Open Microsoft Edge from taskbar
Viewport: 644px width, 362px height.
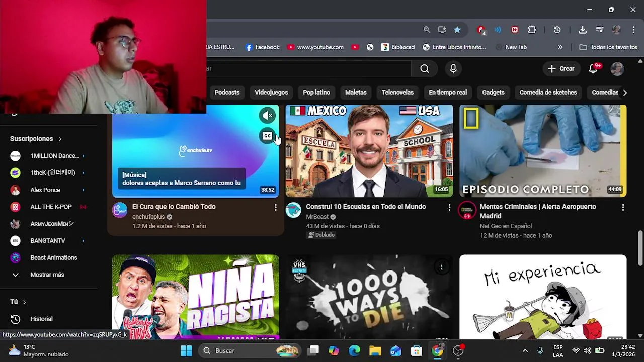[354, 351]
